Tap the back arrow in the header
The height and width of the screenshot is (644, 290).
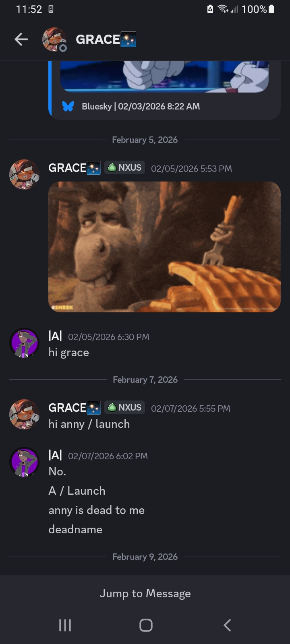coord(21,39)
